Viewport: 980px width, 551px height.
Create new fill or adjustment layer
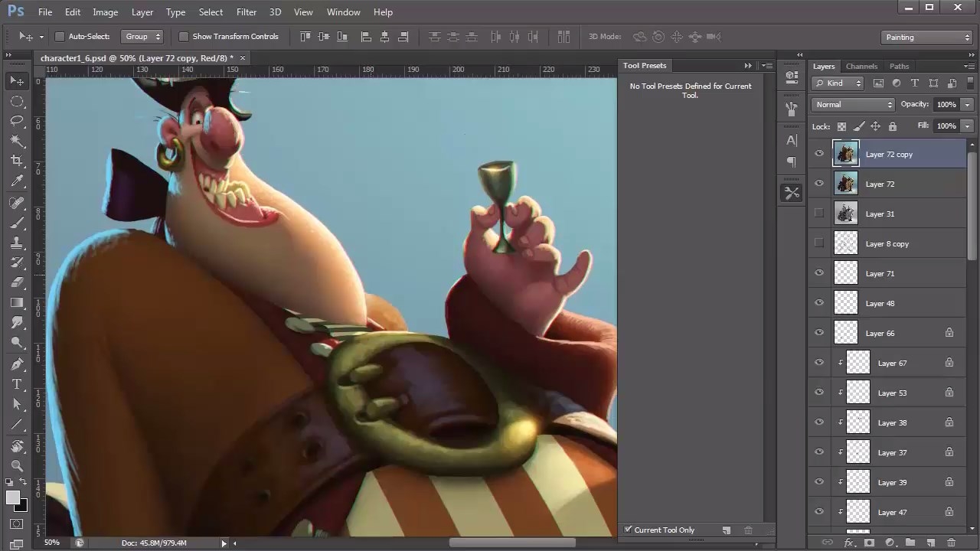tap(890, 543)
